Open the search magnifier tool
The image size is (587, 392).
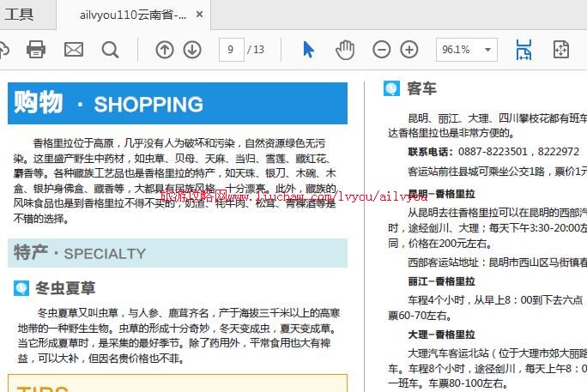point(111,50)
